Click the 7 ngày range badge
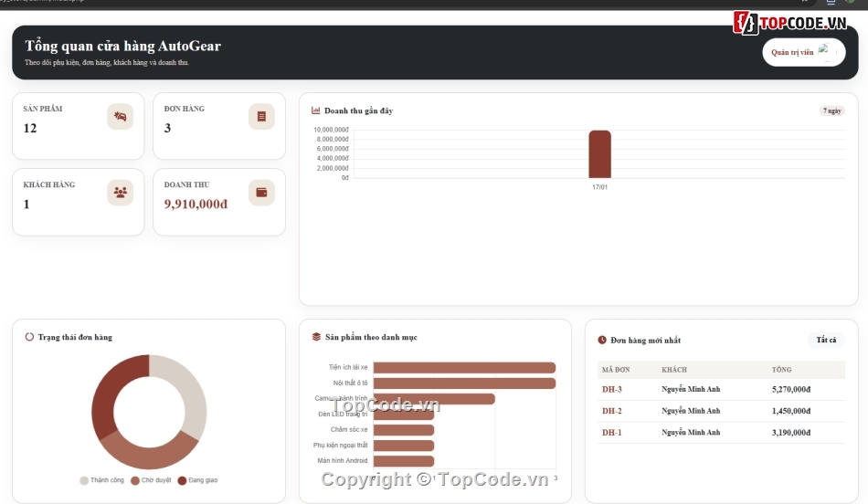868x504 pixels. coord(831,110)
